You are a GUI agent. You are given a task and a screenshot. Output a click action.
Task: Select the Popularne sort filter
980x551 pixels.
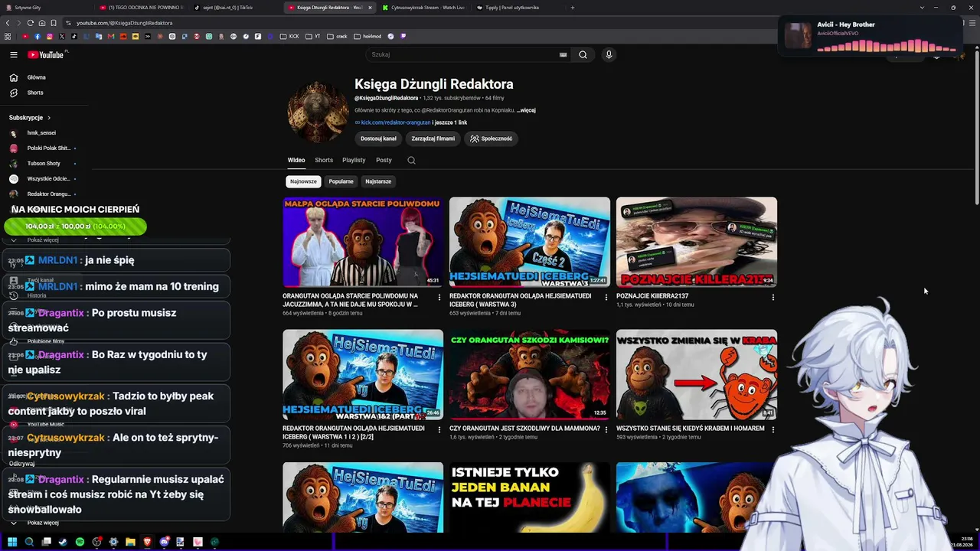pyautogui.click(x=341, y=181)
